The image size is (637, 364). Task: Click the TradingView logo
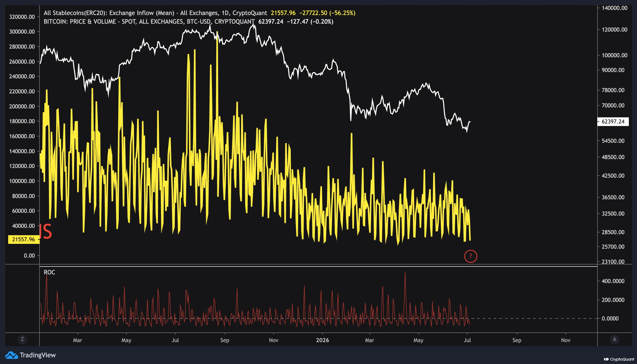[x=30, y=355]
